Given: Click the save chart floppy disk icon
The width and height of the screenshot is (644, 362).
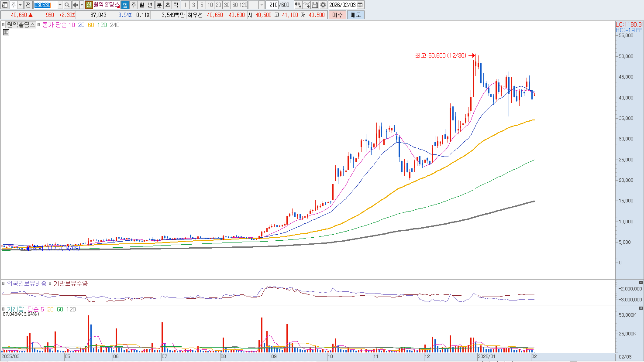Looking at the screenshot, I should click(x=315, y=5).
